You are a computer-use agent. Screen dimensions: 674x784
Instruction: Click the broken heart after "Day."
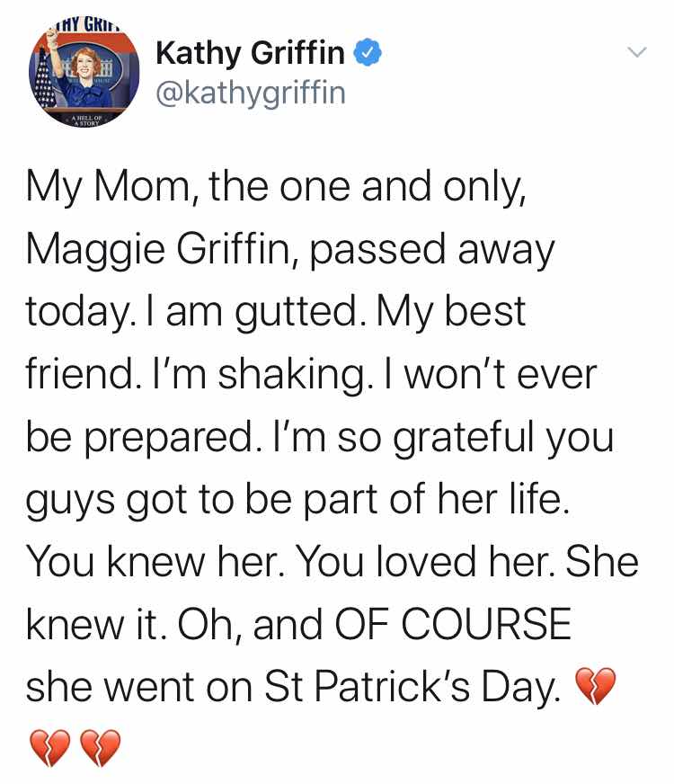tap(596, 686)
